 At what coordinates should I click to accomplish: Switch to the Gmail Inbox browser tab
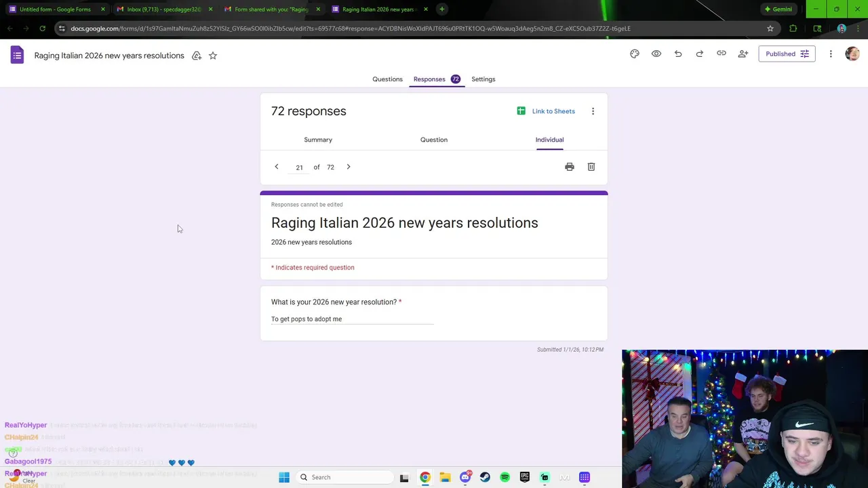[x=163, y=9]
